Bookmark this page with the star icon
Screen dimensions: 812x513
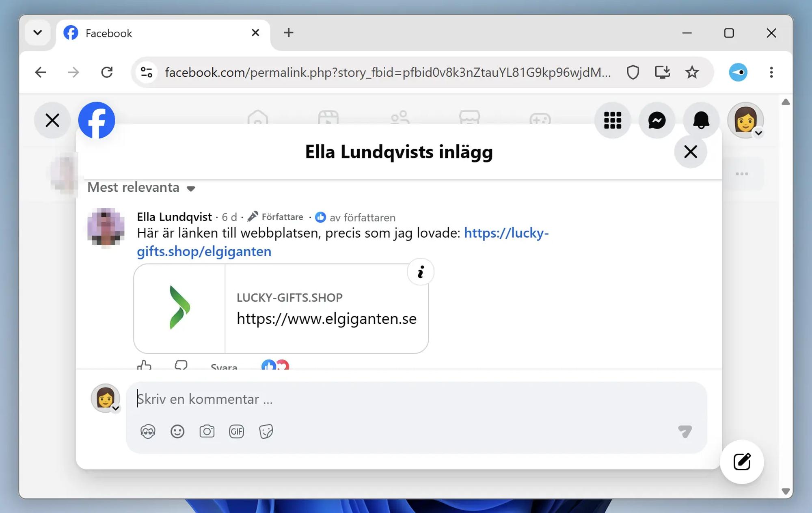pos(692,72)
